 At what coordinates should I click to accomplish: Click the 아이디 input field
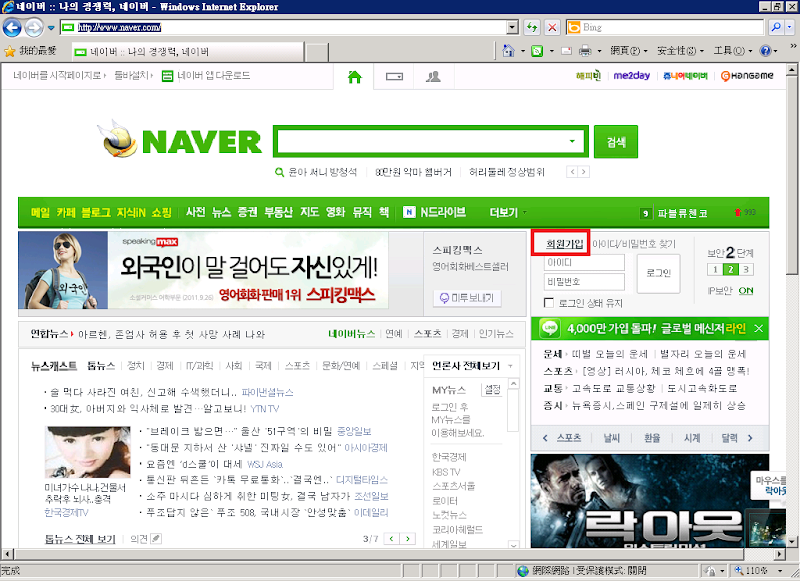[x=584, y=263]
